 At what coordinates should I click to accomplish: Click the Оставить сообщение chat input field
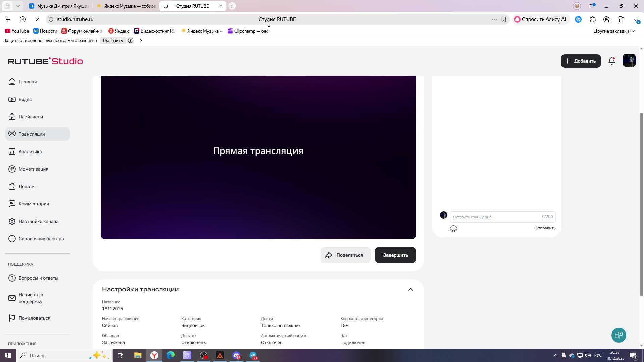(486, 217)
